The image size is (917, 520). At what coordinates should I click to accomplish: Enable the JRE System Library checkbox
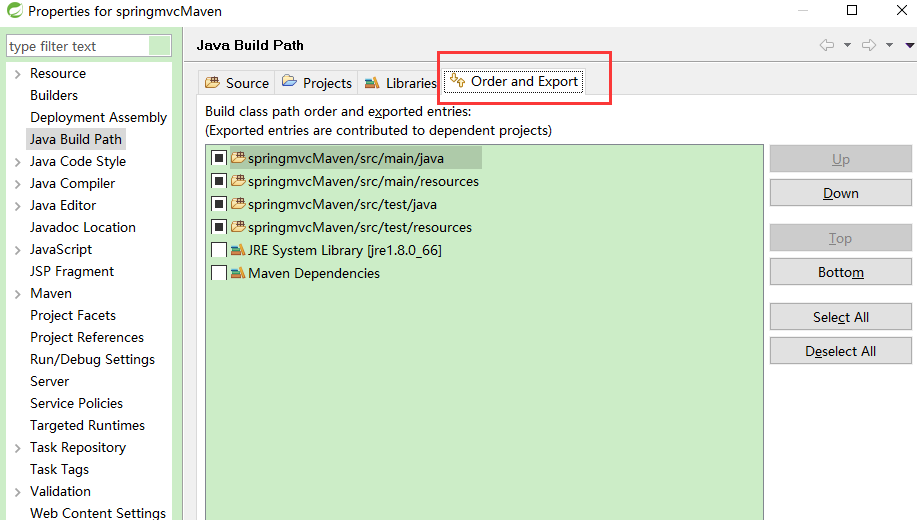[219, 250]
